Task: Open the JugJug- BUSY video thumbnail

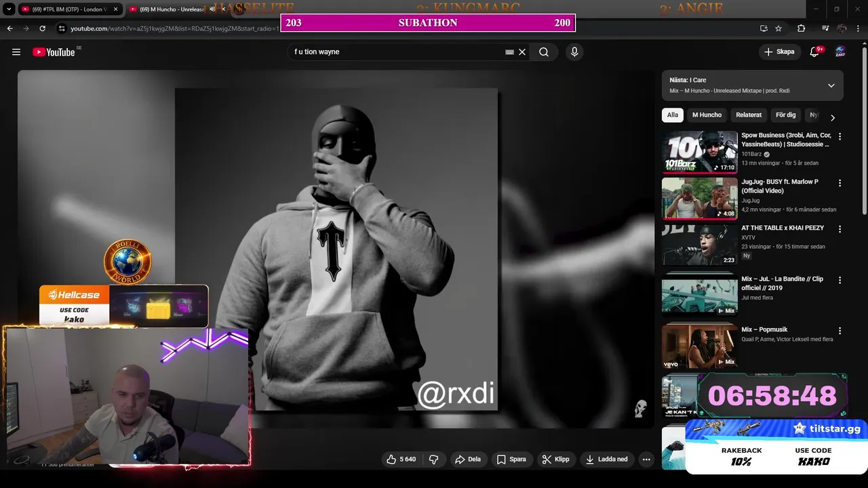Action: [x=700, y=199]
